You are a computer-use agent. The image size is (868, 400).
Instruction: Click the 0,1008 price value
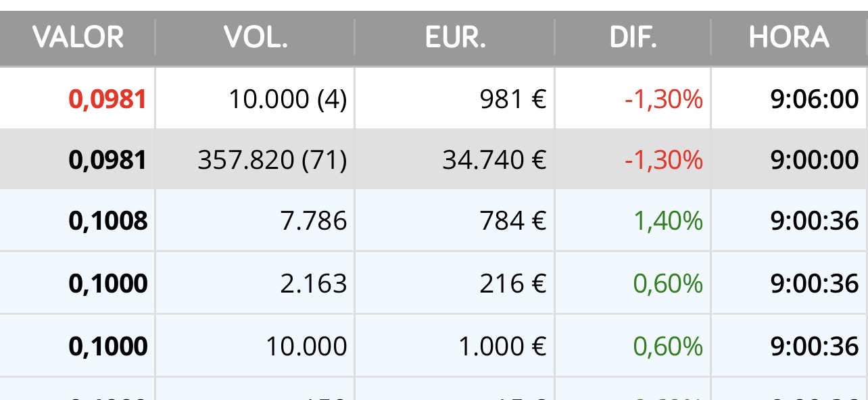107,221
